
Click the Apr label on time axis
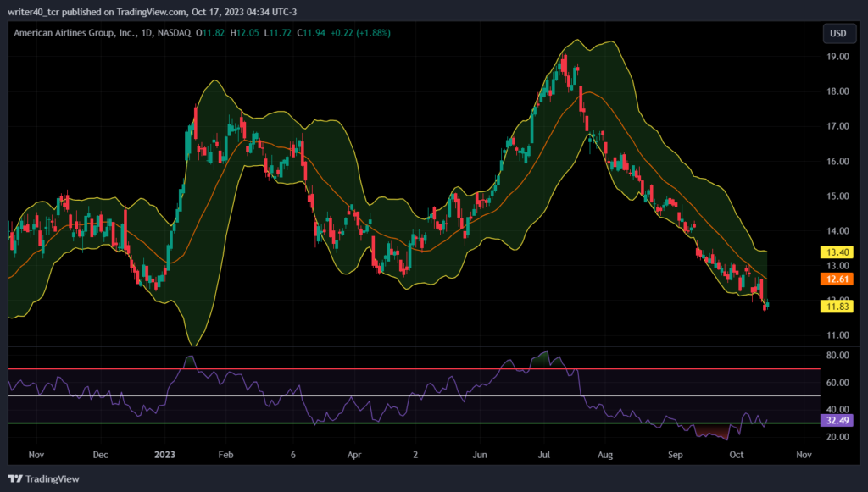click(x=354, y=455)
